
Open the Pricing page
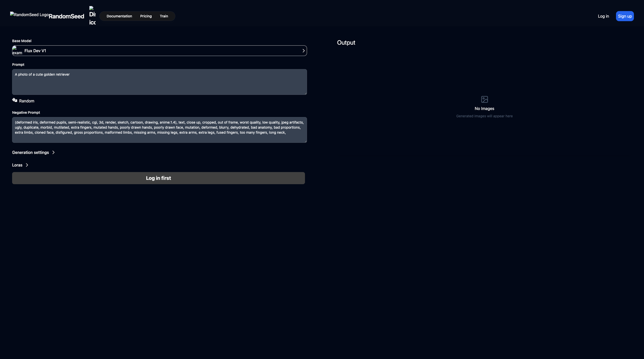[x=146, y=16]
